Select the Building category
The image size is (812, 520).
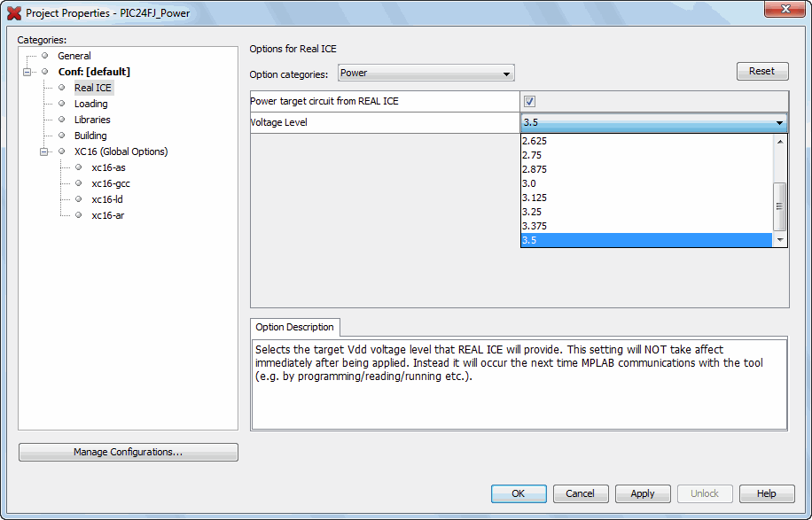click(91, 135)
